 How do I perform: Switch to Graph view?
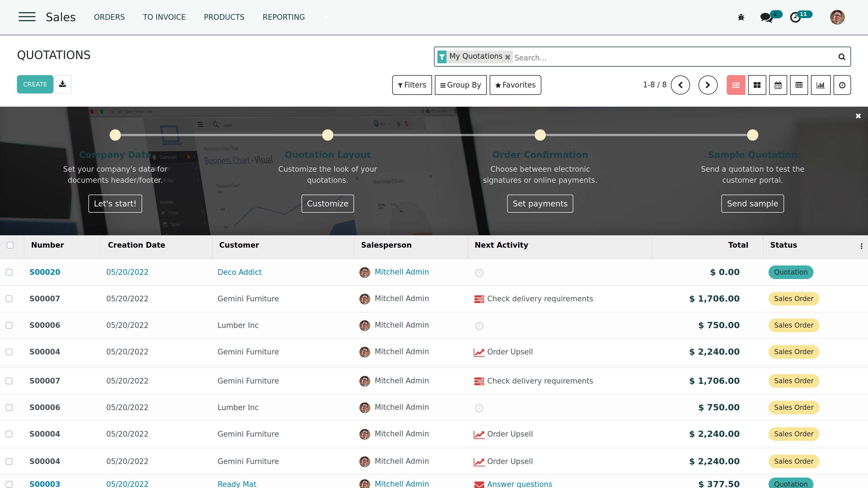pyautogui.click(x=820, y=85)
